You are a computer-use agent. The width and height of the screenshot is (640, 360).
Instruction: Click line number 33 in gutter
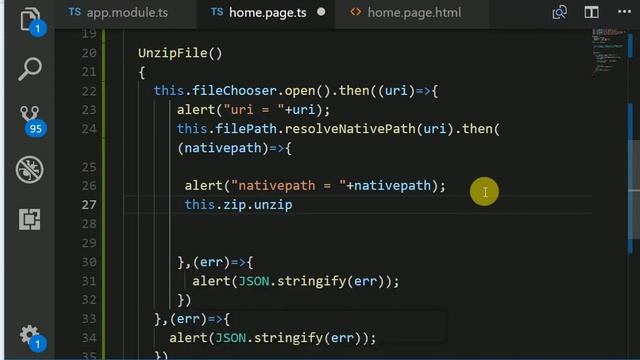(x=89, y=318)
